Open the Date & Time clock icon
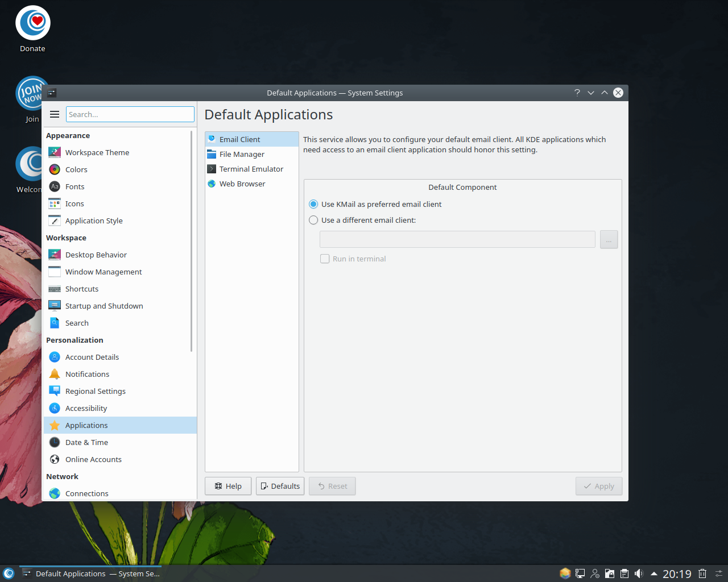The height and width of the screenshot is (582, 728). coord(55,442)
